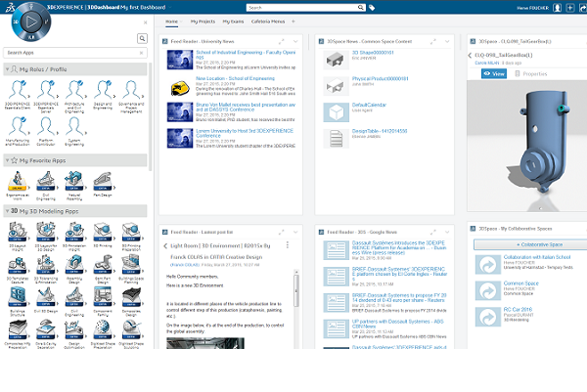Collapse the My 3D Modeling Apps section

click(x=7, y=211)
